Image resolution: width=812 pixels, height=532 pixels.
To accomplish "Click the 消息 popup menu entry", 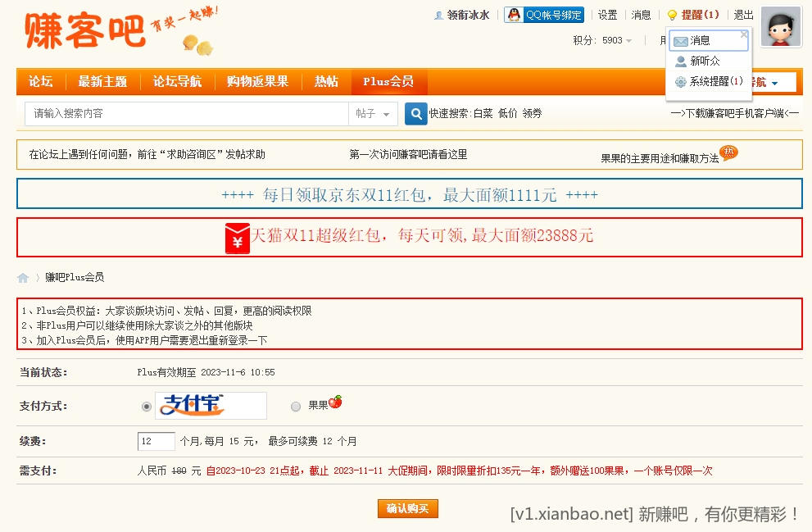I will 709,40.
